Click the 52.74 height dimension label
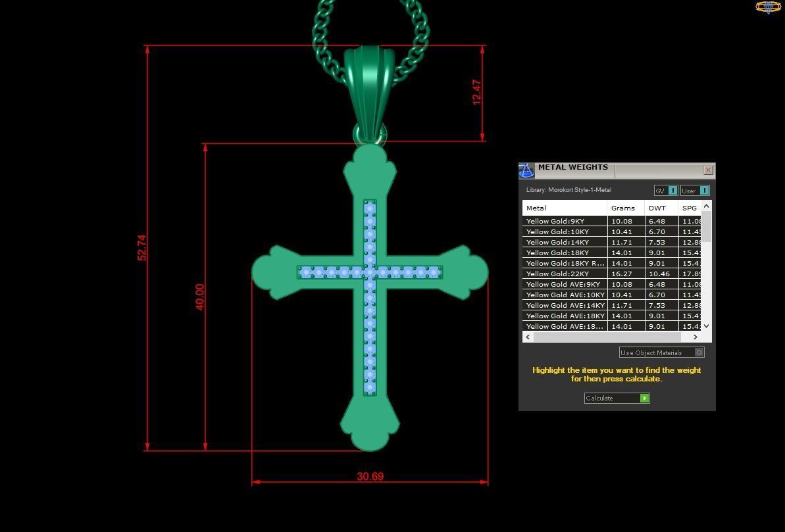Screen dimensions: 785x532 [141, 248]
